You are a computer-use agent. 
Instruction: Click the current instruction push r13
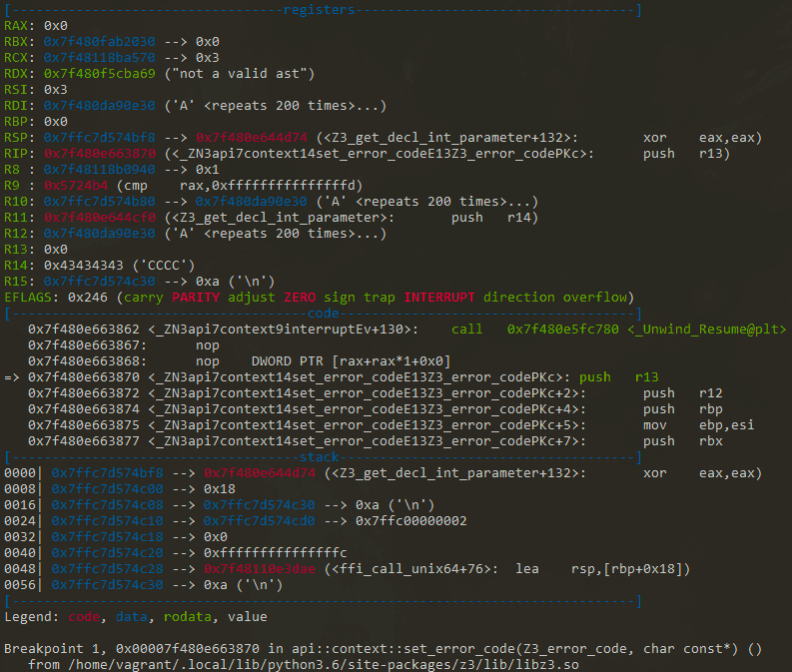(x=619, y=377)
